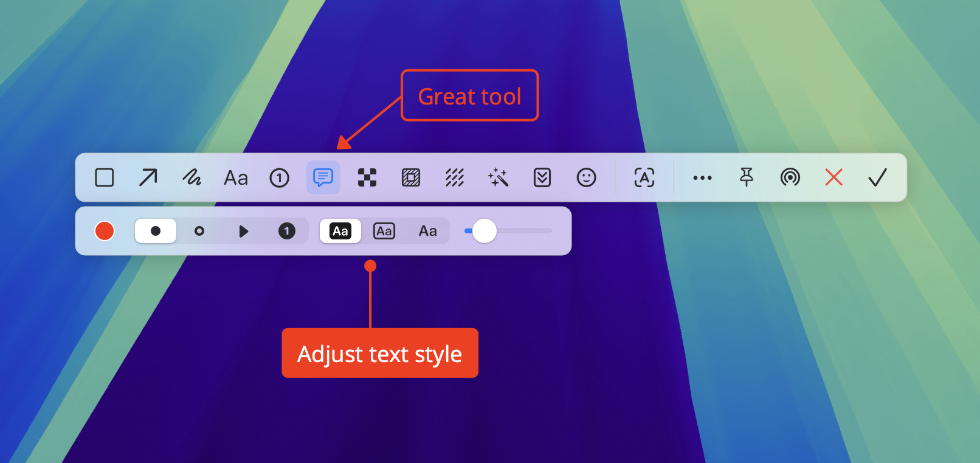The height and width of the screenshot is (463, 980).
Task: Select the Aa text tool in top toolbar
Action: pos(236,178)
